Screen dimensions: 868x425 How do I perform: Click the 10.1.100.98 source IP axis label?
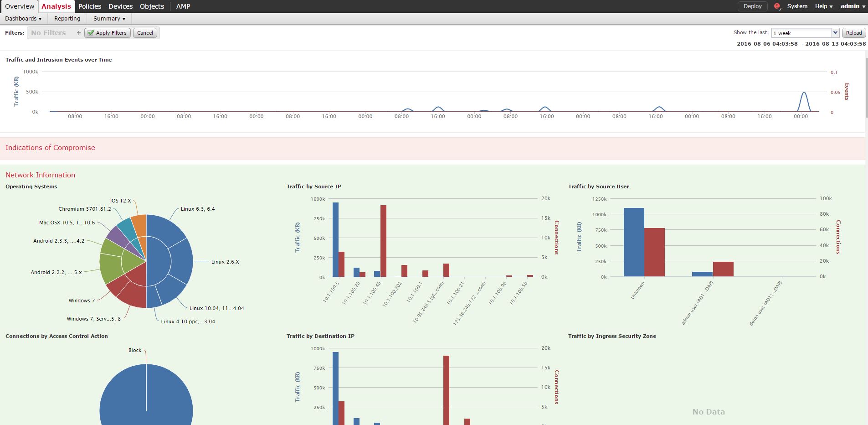498,293
